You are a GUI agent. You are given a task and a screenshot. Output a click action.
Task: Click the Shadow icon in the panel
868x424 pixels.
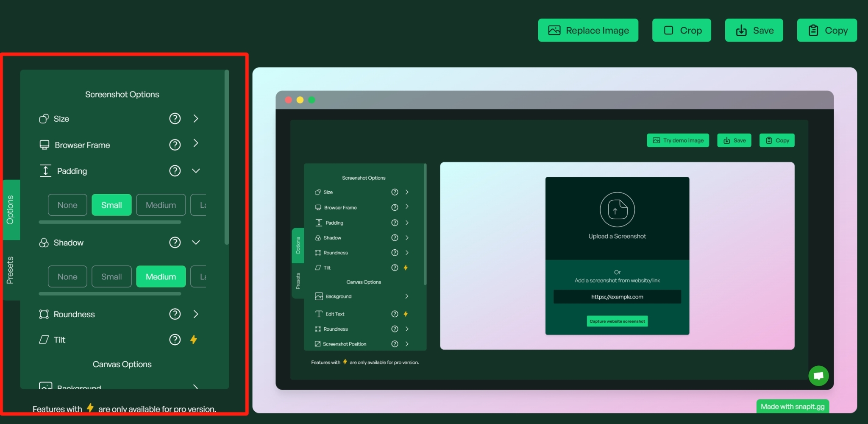click(45, 243)
